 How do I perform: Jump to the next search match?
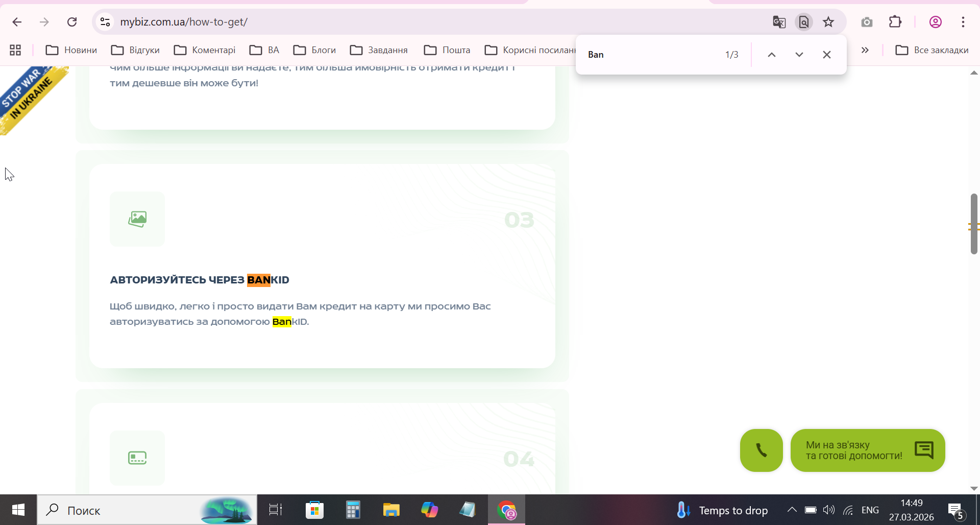pos(799,55)
